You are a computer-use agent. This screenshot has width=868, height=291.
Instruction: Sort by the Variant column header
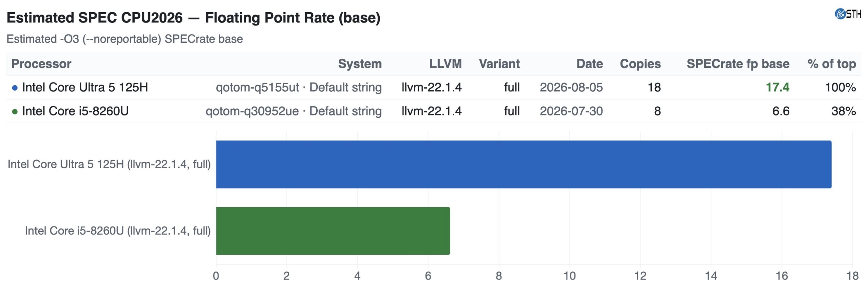[x=499, y=64]
